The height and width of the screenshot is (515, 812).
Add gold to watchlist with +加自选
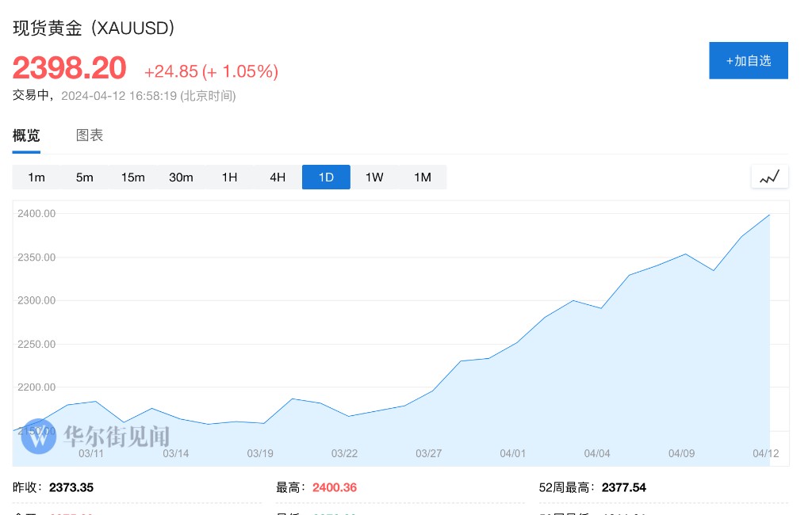748,60
